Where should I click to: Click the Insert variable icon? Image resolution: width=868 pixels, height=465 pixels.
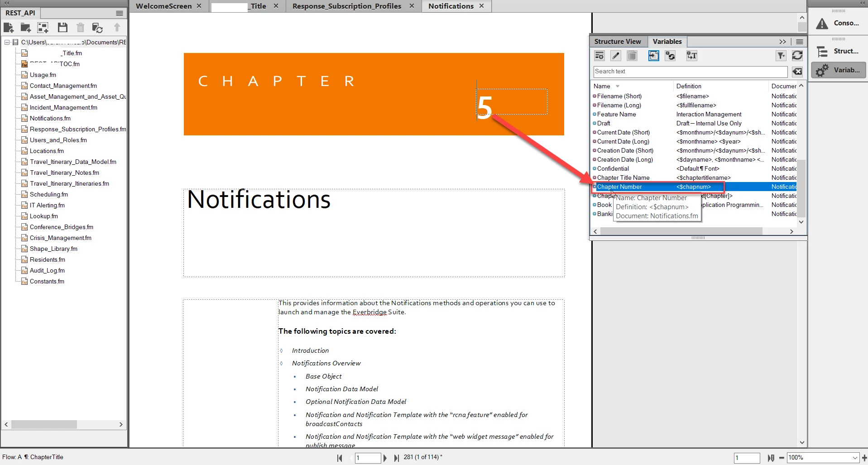point(653,56)
